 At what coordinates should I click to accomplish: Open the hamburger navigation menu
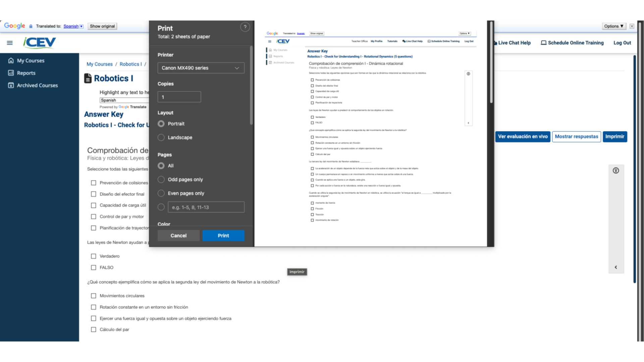tap(9, 43)
